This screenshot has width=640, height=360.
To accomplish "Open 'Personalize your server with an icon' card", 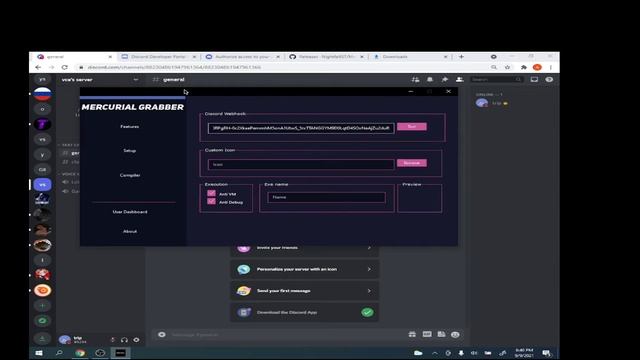I will pos(304,269).
